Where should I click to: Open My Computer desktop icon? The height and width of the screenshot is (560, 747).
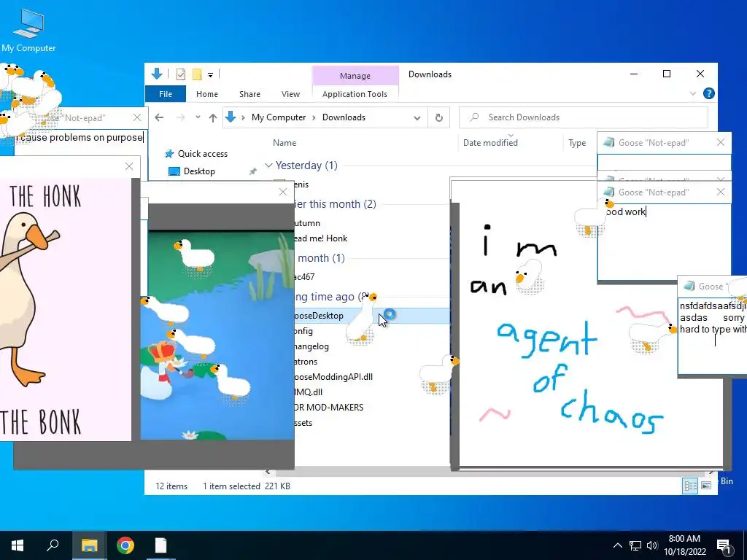coord(28,31)
